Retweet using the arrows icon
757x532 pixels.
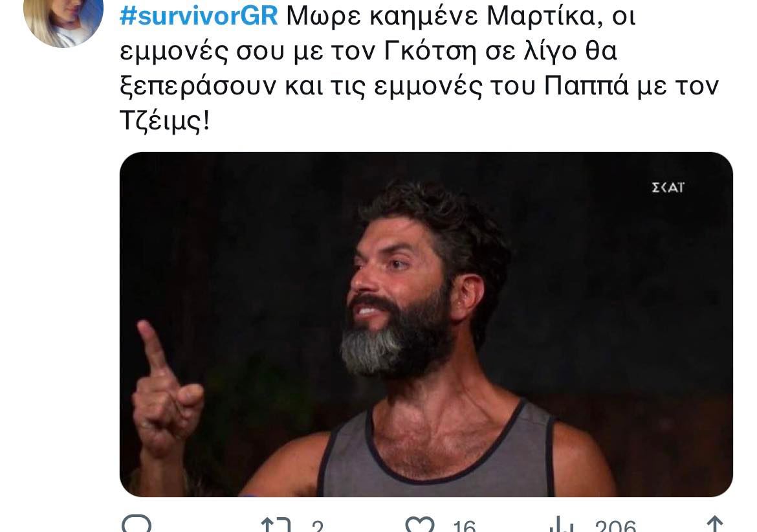[x=276, y=525]
